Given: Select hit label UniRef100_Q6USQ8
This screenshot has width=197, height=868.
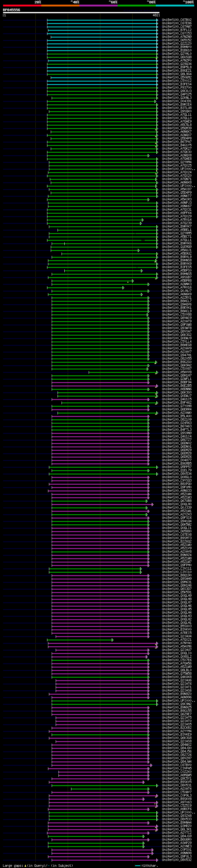Looking at the screenshot, I should click(177, 57).
